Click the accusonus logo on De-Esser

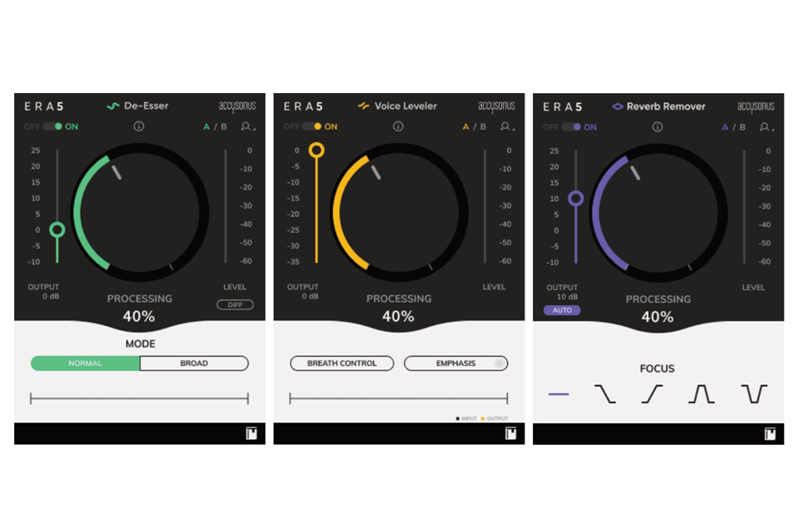[236, 106]
